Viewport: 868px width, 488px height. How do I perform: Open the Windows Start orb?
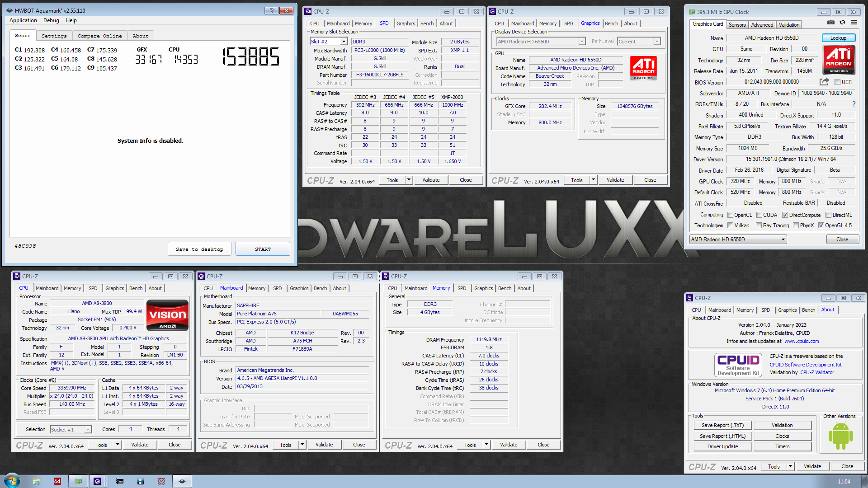pyautogui.click(x=12, y=481)
